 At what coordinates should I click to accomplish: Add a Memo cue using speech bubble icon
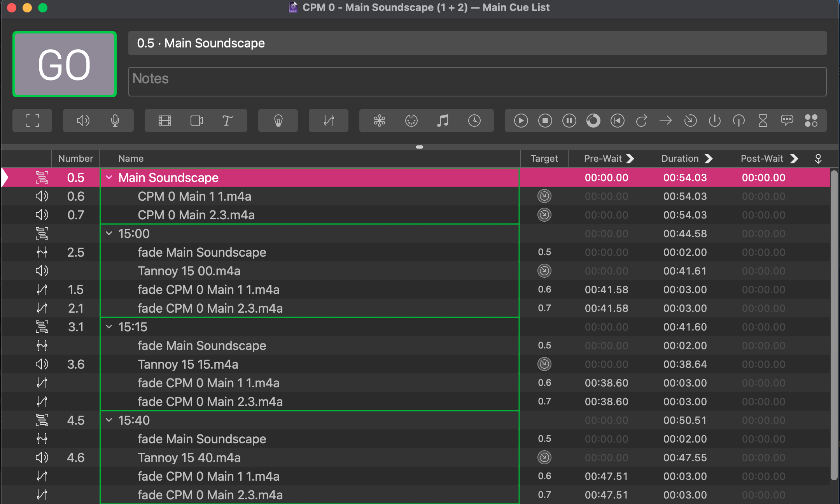(x=787, y=121)
